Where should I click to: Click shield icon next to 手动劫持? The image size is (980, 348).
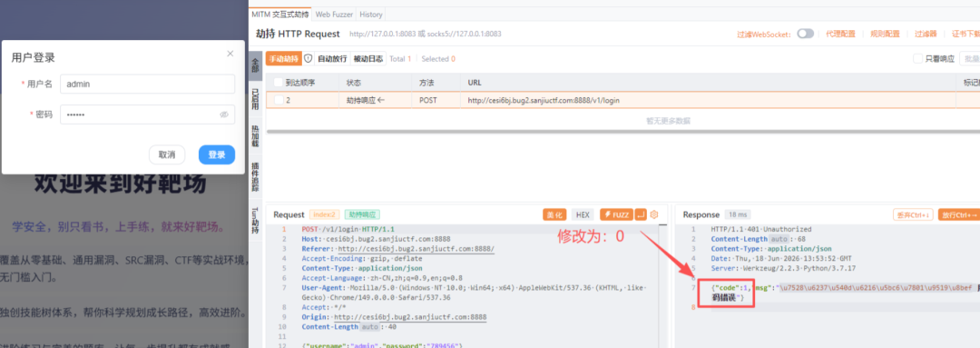pos(308,58)
